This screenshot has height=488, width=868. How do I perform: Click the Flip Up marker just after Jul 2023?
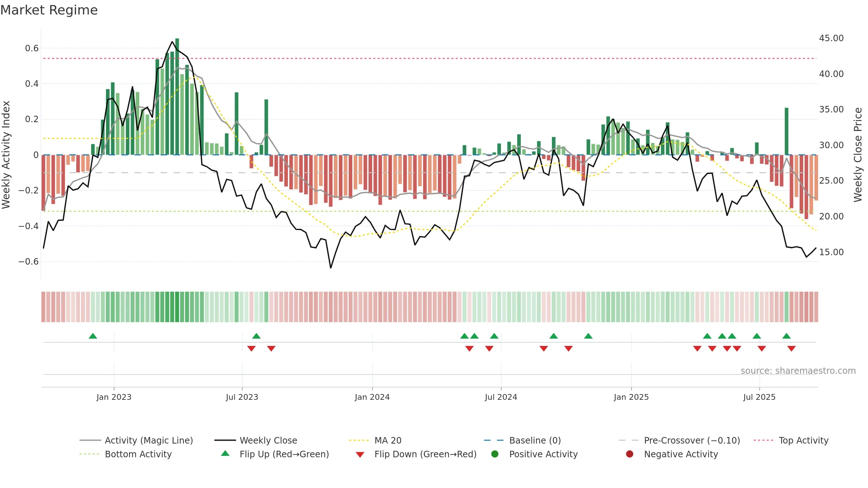click(x=256, y=336)
